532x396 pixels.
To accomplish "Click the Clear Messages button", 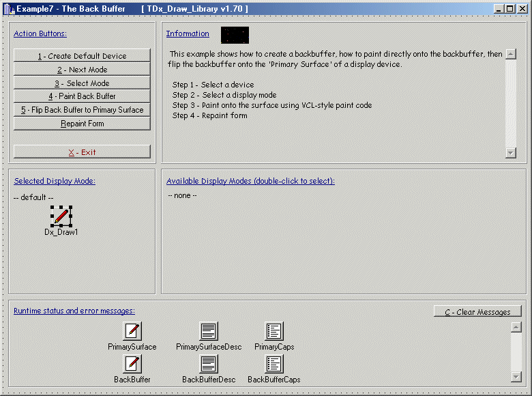I will [477, 312].
